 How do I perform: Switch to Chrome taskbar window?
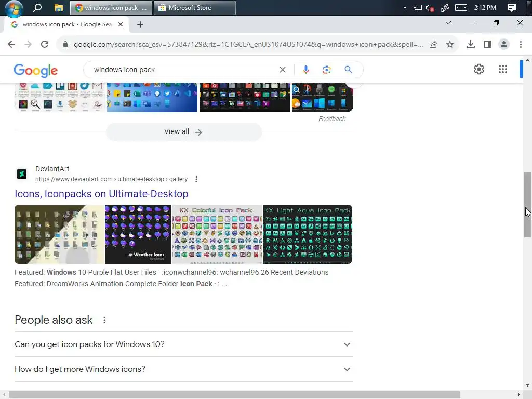click(x=111, y=8)
